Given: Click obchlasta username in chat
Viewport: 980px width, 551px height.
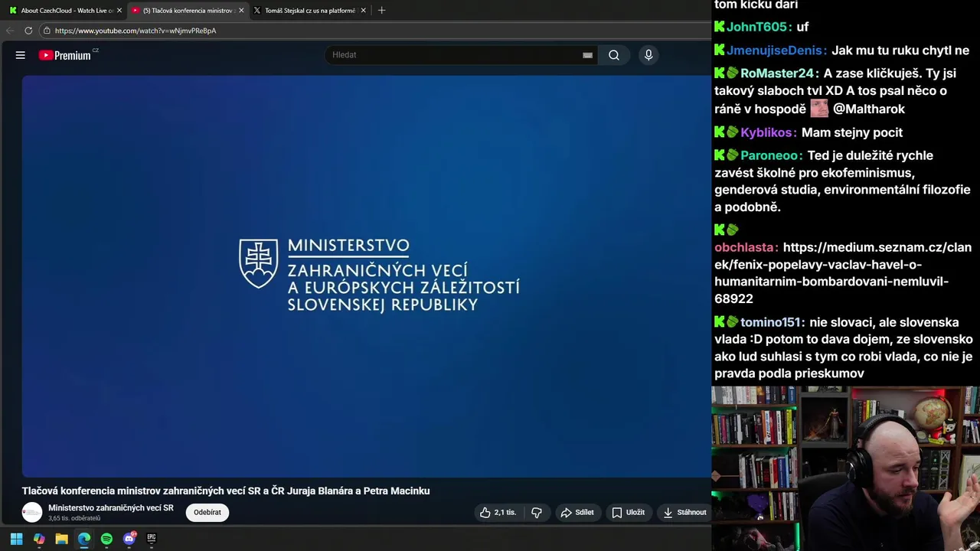Looking at the screenshot, I should click(x=743, y=248).
